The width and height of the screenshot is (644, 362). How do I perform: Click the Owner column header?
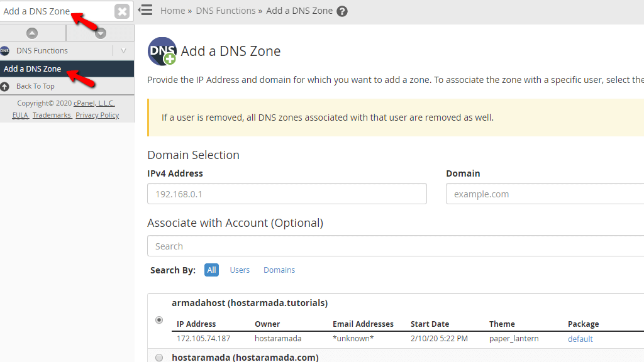coord(267,324)
